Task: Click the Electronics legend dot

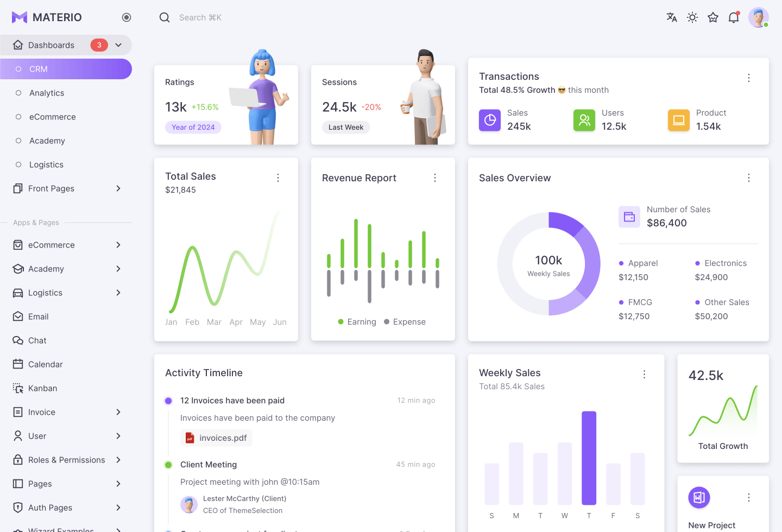Action: [697, 263]
